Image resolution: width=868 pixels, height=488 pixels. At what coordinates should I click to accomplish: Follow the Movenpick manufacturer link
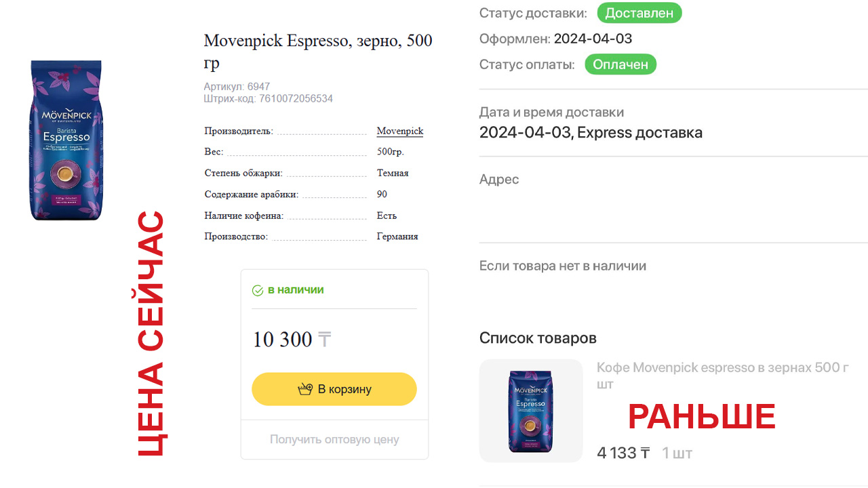pos(399,131)
